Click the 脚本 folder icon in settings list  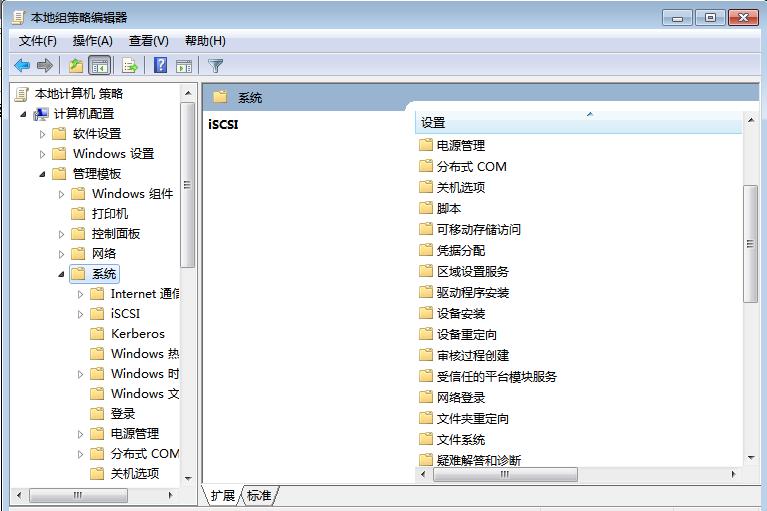click(426, 208)
